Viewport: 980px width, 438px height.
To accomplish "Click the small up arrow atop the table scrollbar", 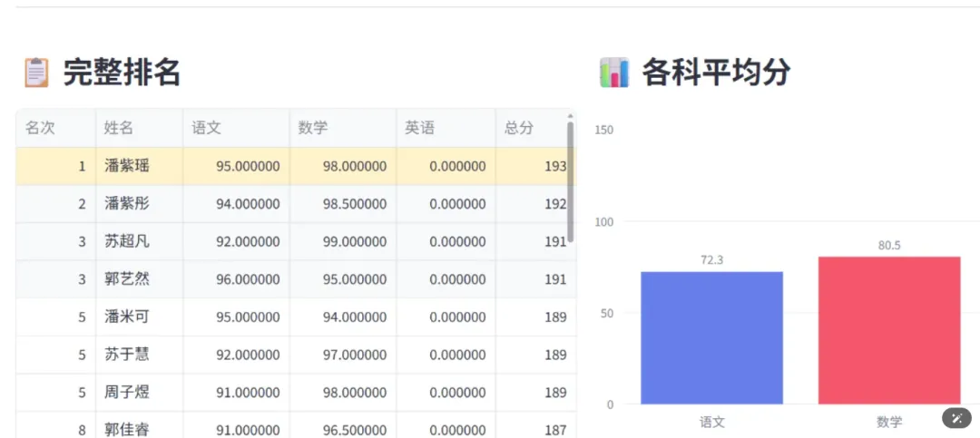I will (x=570, y=115).
